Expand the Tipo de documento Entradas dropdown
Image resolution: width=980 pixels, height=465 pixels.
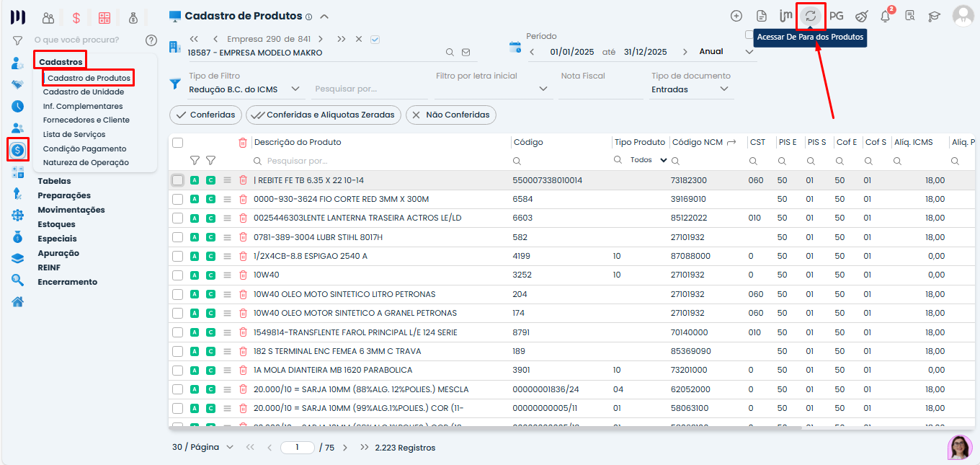690,89
